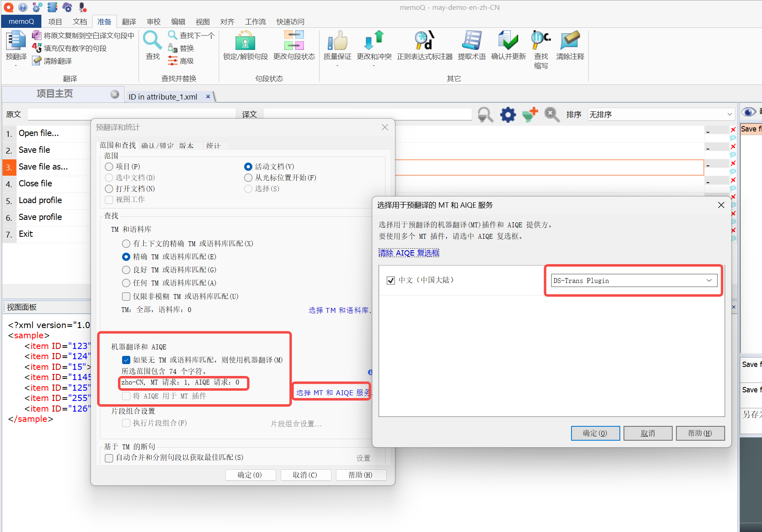Click OK (确定) in Pre-translate dialog
Screen dimensions: 762x532
(x=250, y=475)
